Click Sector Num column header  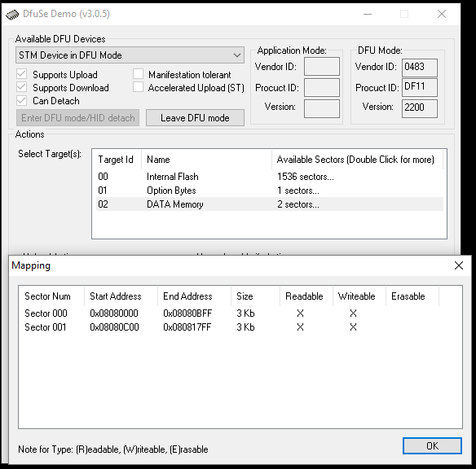click(51, 296)
